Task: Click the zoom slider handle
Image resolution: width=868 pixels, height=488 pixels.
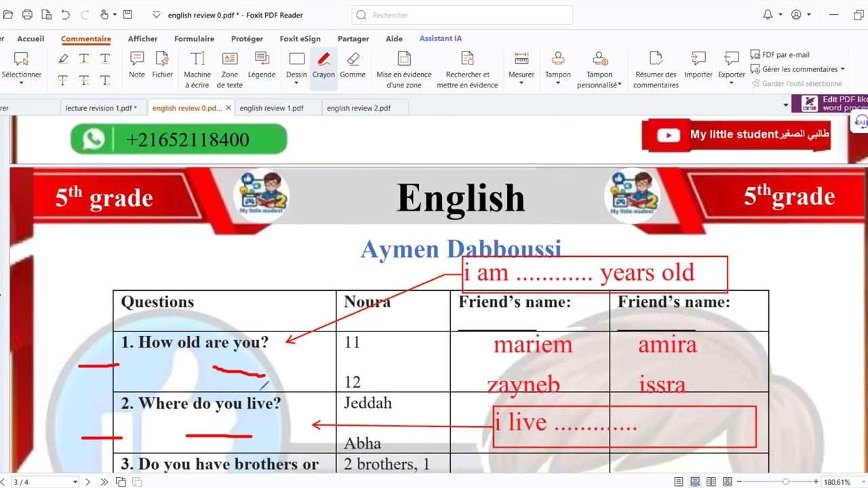Action: point(785,482)
